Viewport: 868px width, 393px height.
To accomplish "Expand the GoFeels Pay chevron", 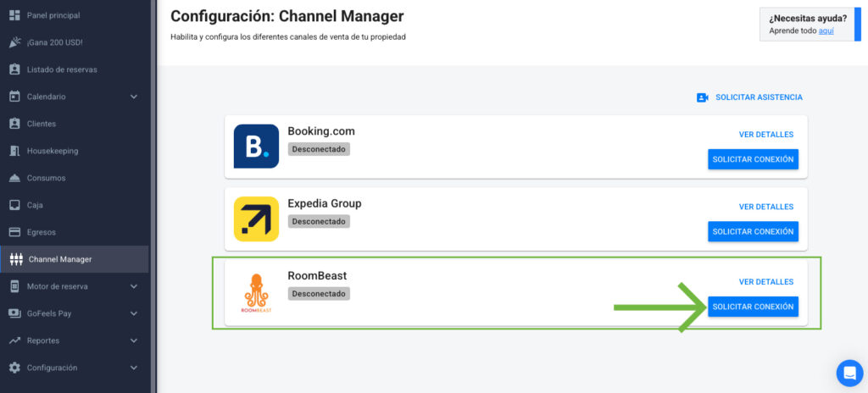I will point(133,314).
